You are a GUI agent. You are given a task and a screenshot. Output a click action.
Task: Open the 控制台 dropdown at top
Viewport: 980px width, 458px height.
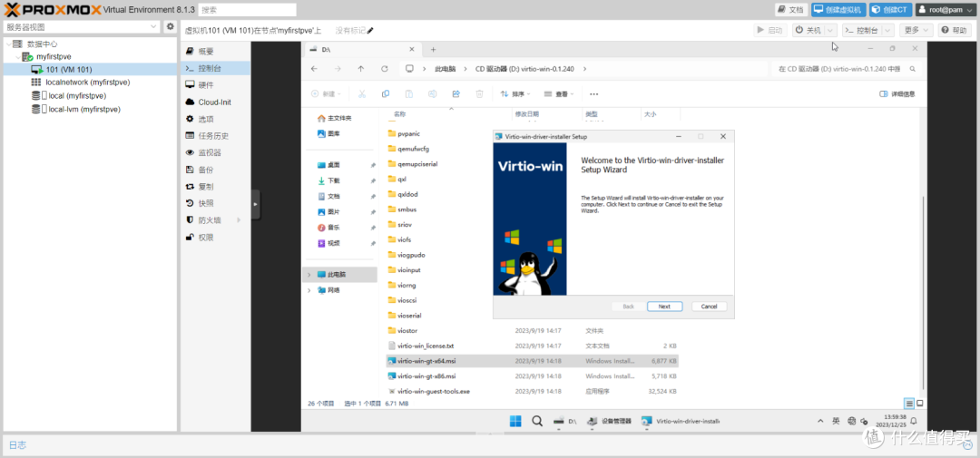[887, 30]
